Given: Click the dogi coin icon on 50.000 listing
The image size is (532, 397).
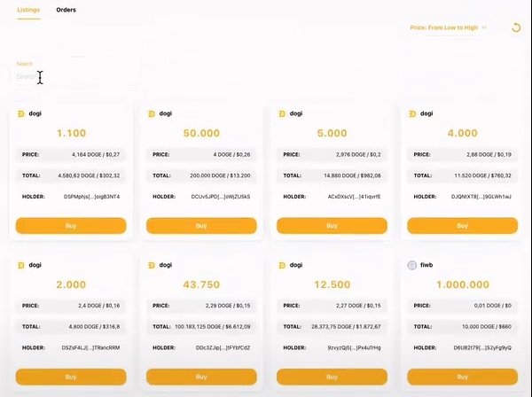Looking at the screenshot, I should point(152,114).
